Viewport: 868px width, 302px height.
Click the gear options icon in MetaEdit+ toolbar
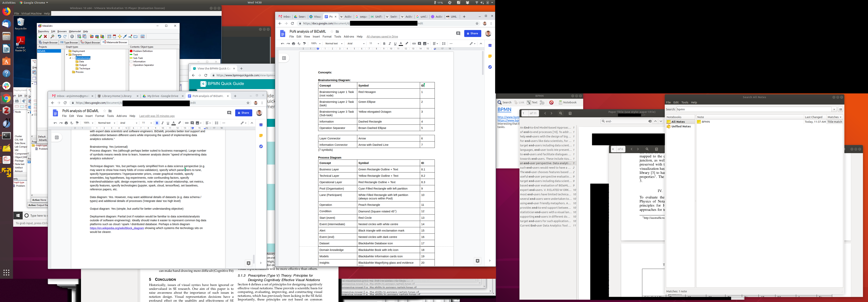tap(72, 36)
